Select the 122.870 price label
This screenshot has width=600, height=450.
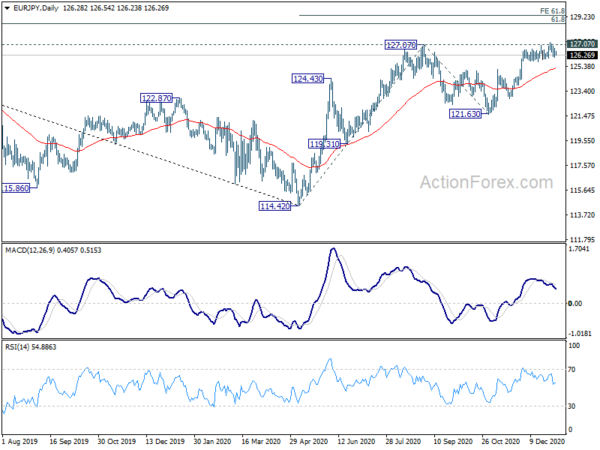[x=157, y=98]
